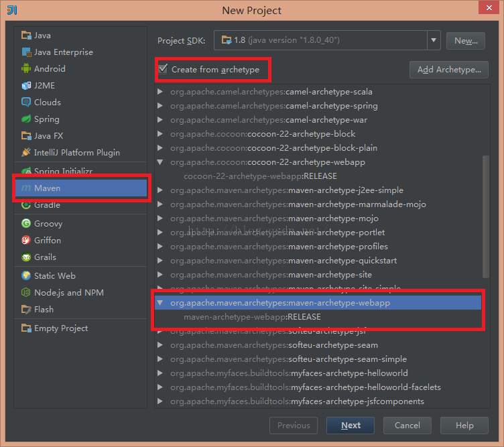Expand cocoon-22-archetype-block tree node
Image resolution: width=504 pixels, height=447 pixels.
[160, 133]
